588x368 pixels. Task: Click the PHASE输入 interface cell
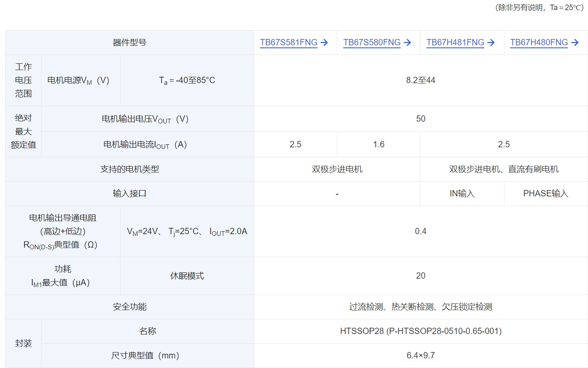(546, 193)
